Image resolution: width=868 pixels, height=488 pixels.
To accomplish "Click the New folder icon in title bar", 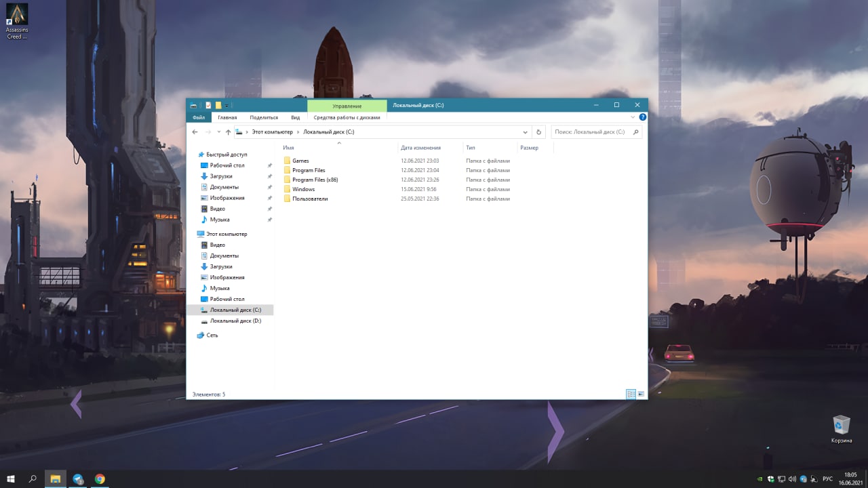I will [x=218, y=105].
